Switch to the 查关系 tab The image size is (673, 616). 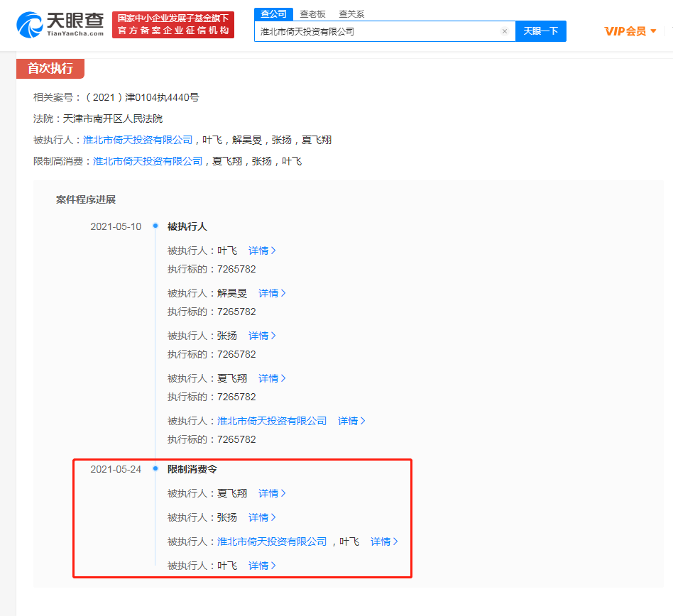click(351, 14)
